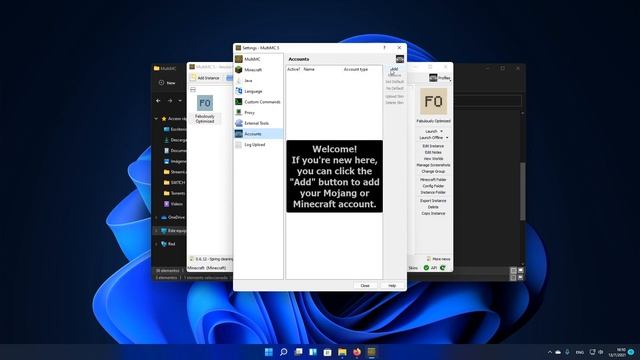Select the Accounts settings page
640x360 pixels.
[x=258, y=133]
